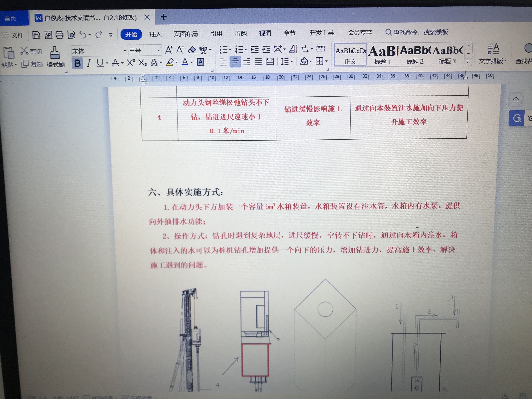Open the font size 三号 dropdown
This screenshot has height=399, width=532.
159,50
